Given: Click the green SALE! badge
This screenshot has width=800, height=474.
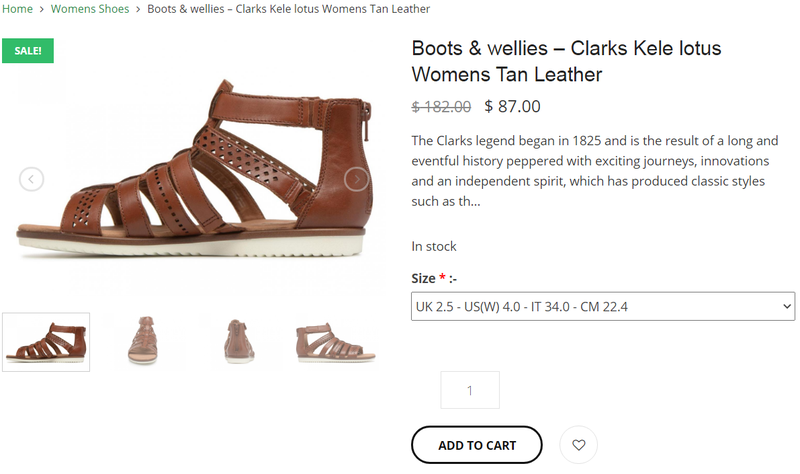Looking at the screenshot, I should click(x=28, y=51).
